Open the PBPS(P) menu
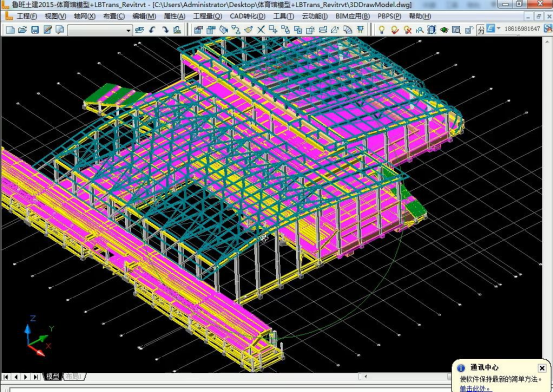 (x=389, y=16)
